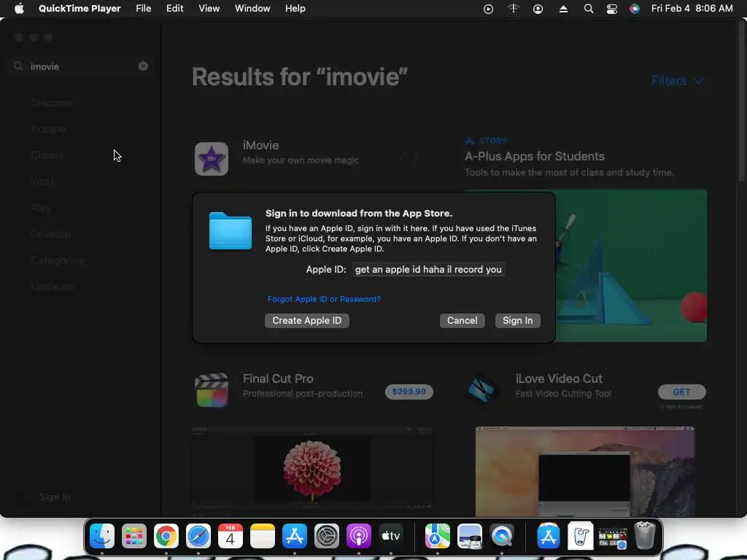
Task: Open the QuickTime Player menu
Action: pos(80,9)
